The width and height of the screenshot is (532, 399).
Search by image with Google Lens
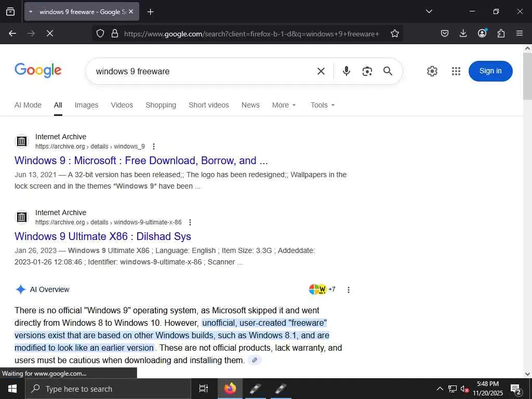pos(367,71)
